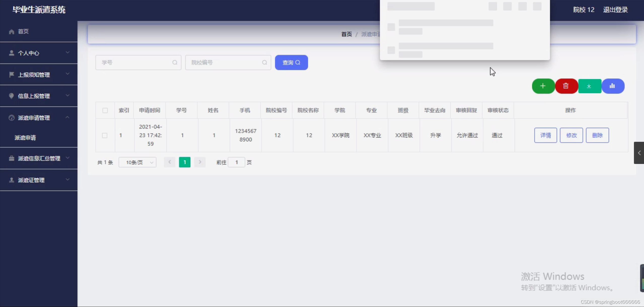Click the home icon in sidebar
The height and width of the screenshot is (307, 644).
[x=12, y=31]
